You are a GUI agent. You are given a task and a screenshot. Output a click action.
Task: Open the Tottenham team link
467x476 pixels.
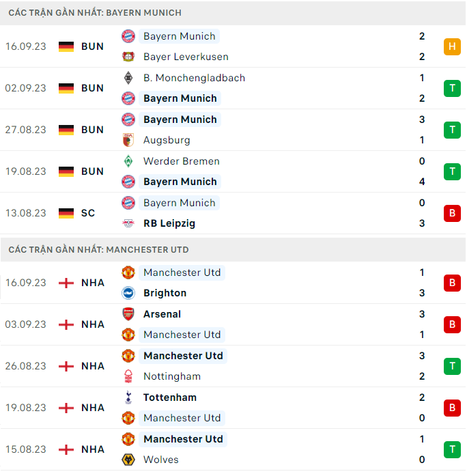pyautogui.click(x=169, y=397)
